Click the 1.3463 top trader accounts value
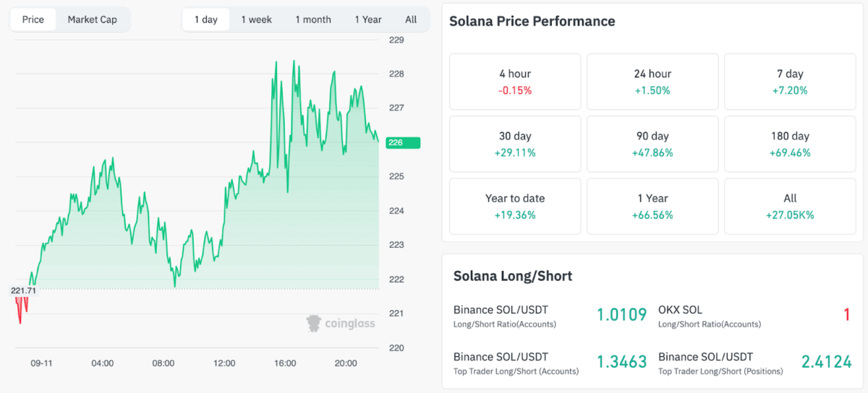Image resolution: width=868 pixels, height=393 pixels. [x=621, y=362]
